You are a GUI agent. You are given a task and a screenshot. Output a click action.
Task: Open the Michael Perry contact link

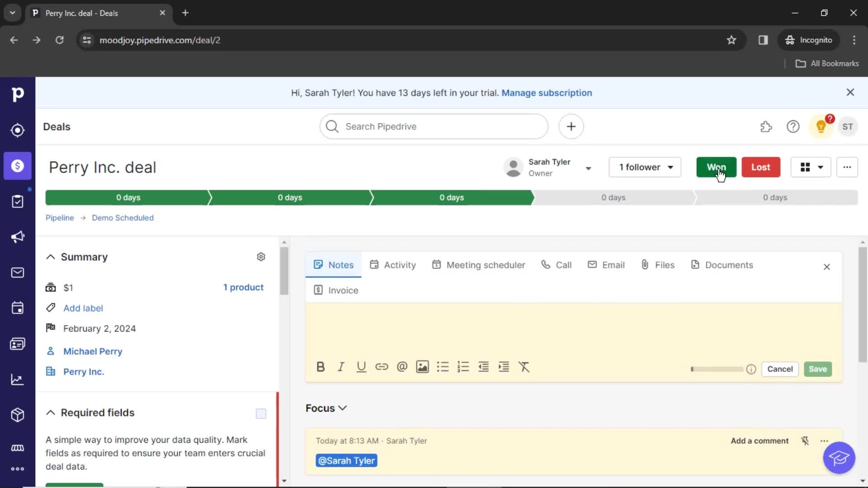93,351
